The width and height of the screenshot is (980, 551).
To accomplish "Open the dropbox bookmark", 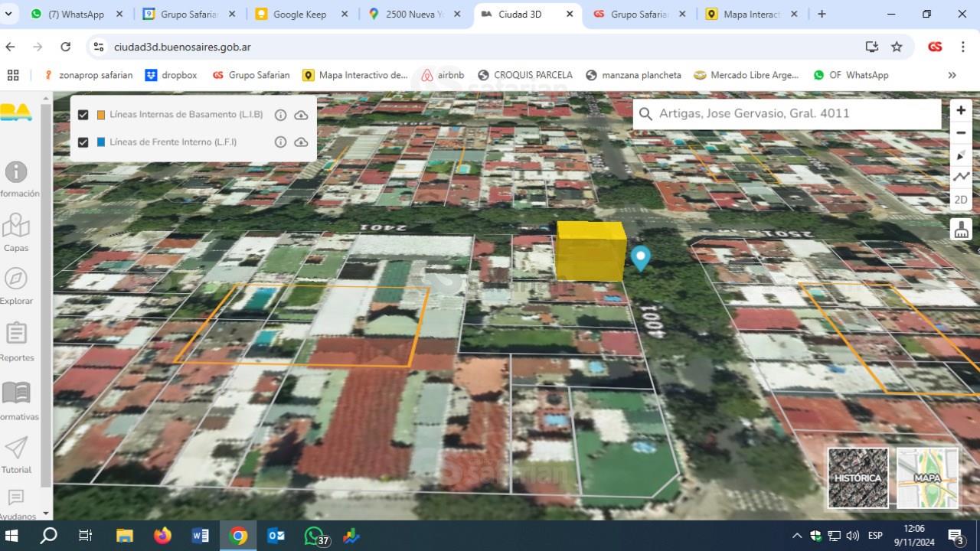I will point(171,75).
